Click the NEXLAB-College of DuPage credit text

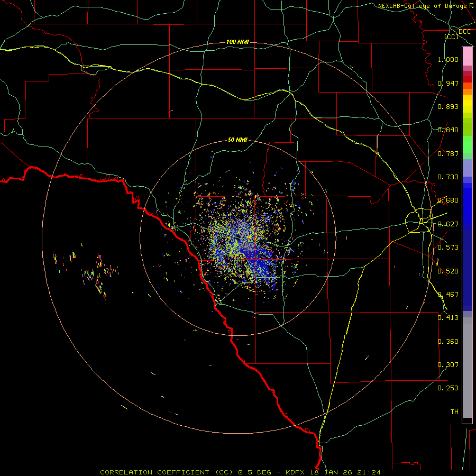pyautogui.click(x=422, y=6)
